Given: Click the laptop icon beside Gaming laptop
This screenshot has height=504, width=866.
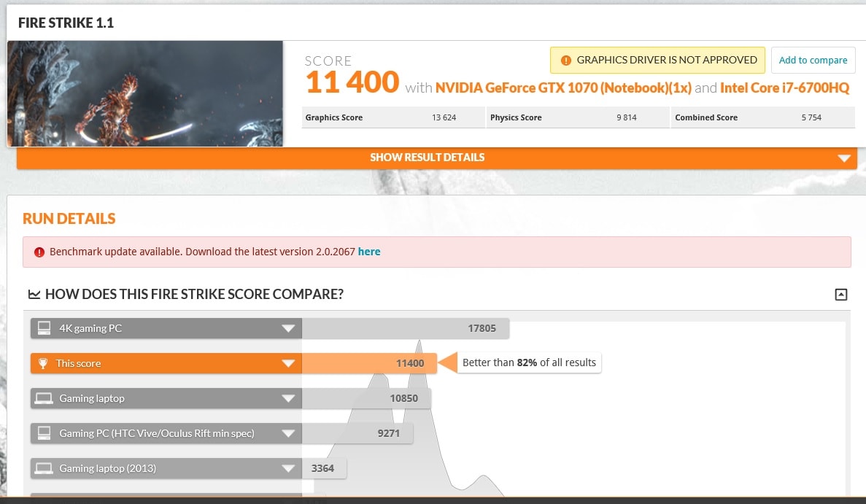Looking at the screenshot, I should pyautogui.click(x=45, y=398).
